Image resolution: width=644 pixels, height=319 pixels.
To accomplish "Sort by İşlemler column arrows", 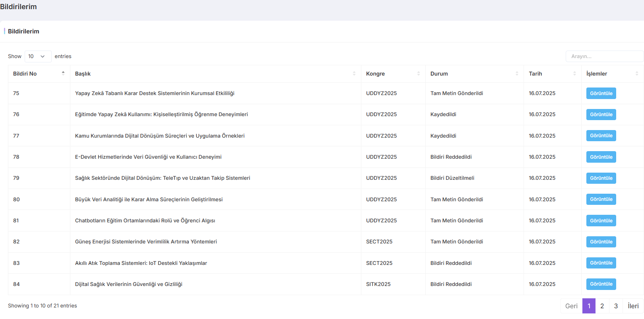I will click(x=636, y=74).
